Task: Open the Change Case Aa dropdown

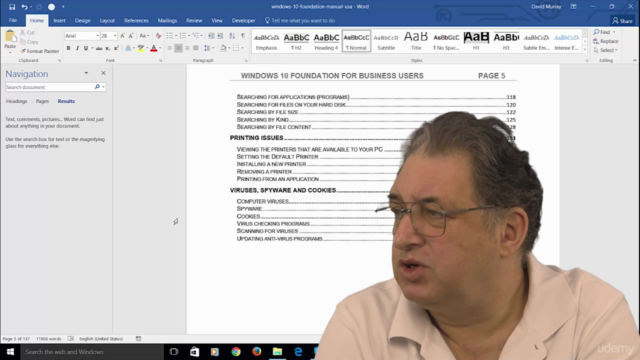Action: click(144, 36)
